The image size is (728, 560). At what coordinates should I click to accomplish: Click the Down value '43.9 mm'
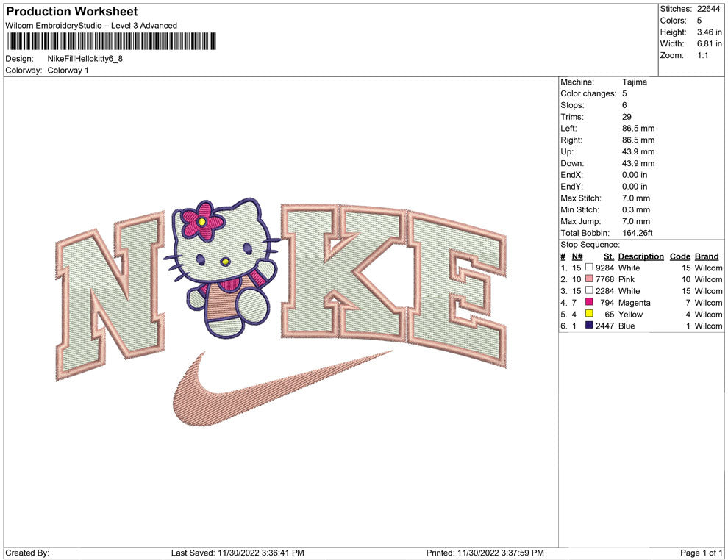click(x=638, y=163)
